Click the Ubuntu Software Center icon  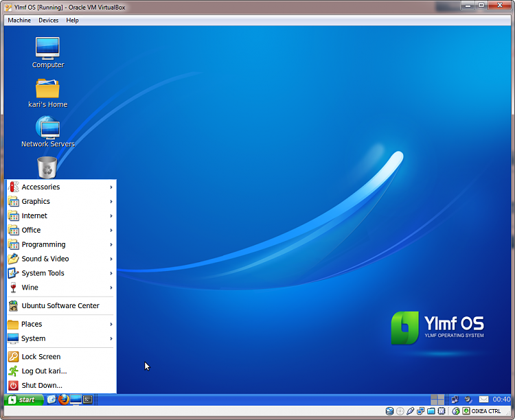click(x=13, y=305)
